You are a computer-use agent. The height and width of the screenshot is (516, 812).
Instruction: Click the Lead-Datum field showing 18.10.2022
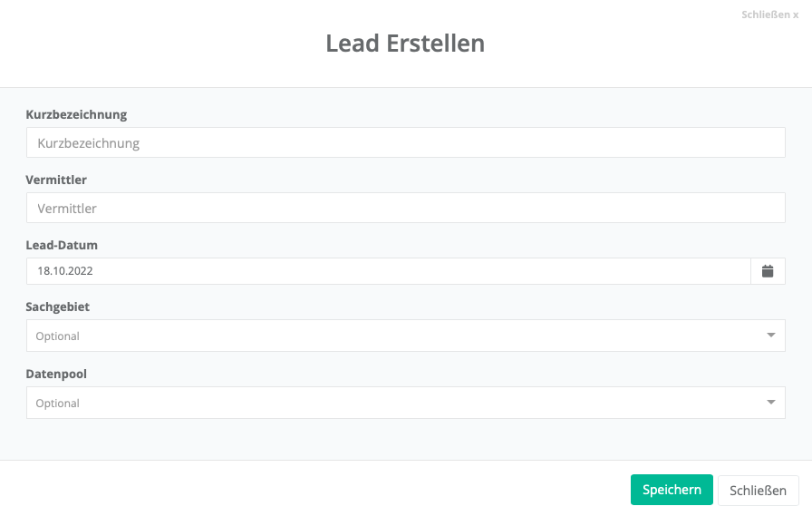tap(388, 271)
